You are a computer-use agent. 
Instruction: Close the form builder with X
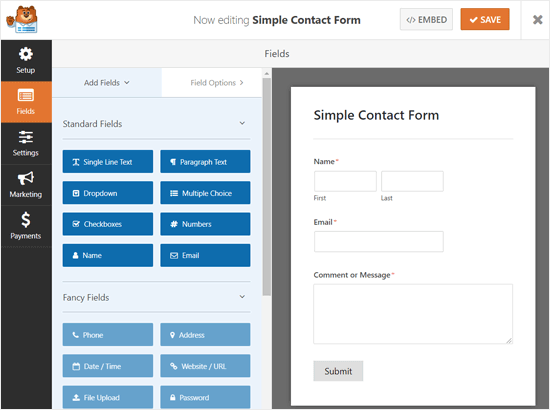click(x=537, y=20)
